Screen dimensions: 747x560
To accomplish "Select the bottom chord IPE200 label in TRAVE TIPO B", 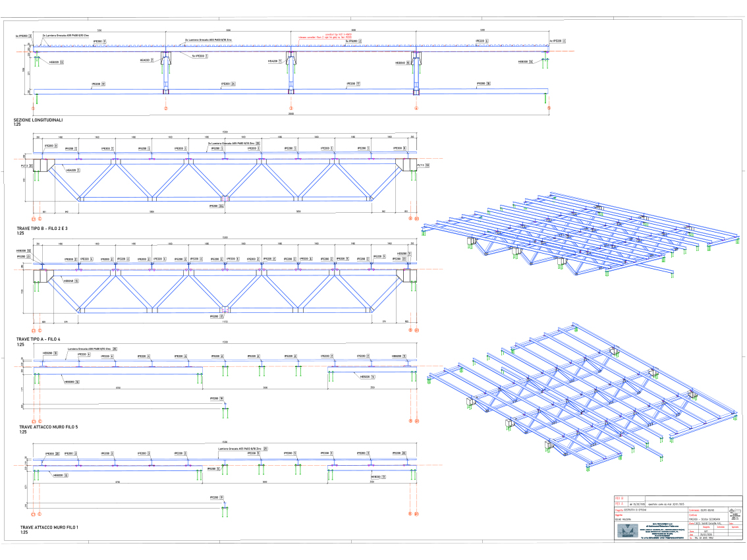I will (216, 206).
